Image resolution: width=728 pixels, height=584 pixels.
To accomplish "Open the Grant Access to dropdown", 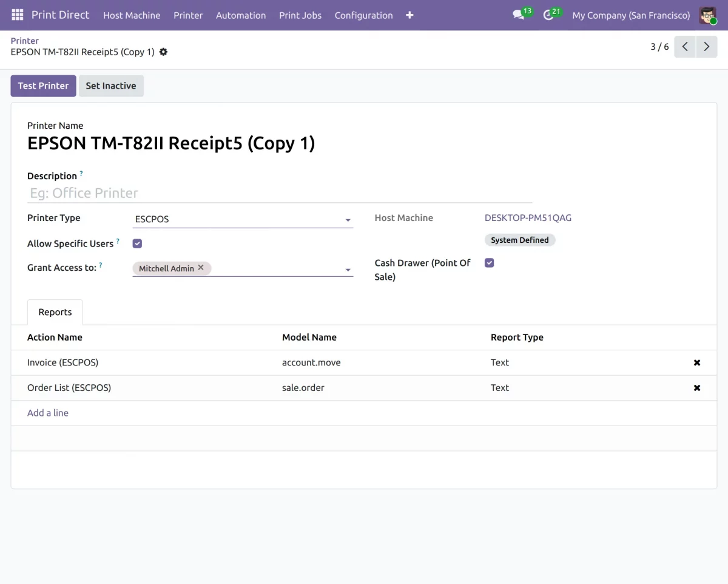I will pos(348,270).
